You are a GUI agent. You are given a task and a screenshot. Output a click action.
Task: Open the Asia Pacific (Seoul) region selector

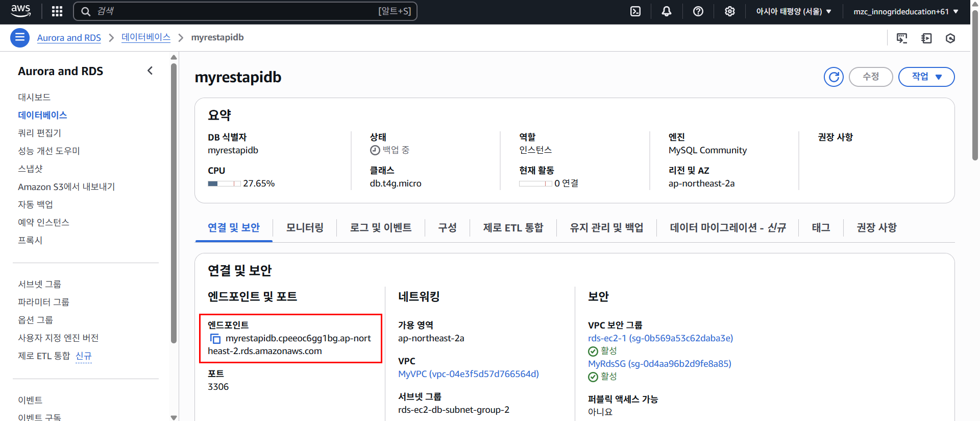pyautogui.click(x=794, y=11)
